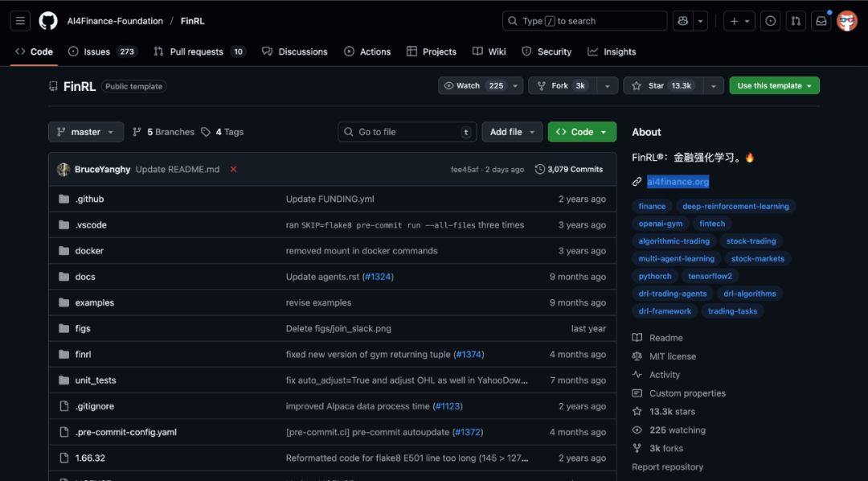Screen dimensions: 868x481
Task: Open the notifications inbox icon
Action: pos(821,21)
